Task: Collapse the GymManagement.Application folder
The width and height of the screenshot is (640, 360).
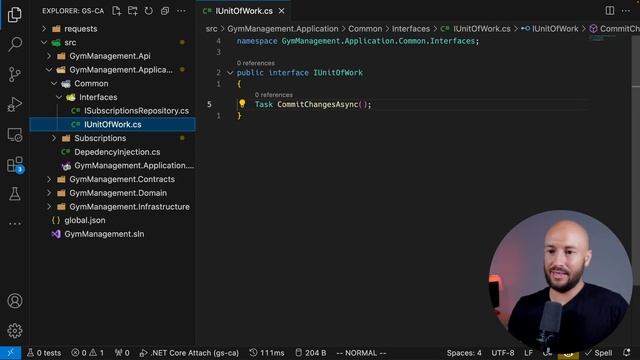Action: [49, 70]
